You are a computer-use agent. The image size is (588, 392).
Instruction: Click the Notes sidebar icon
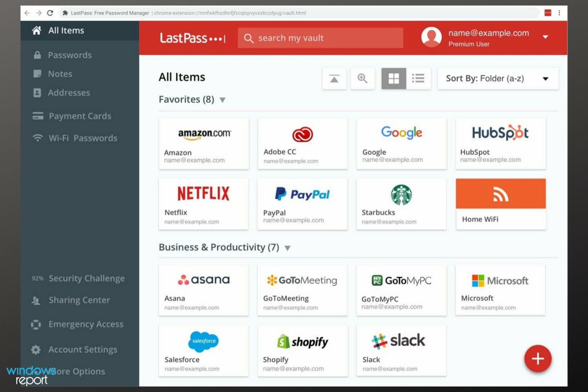37,74
